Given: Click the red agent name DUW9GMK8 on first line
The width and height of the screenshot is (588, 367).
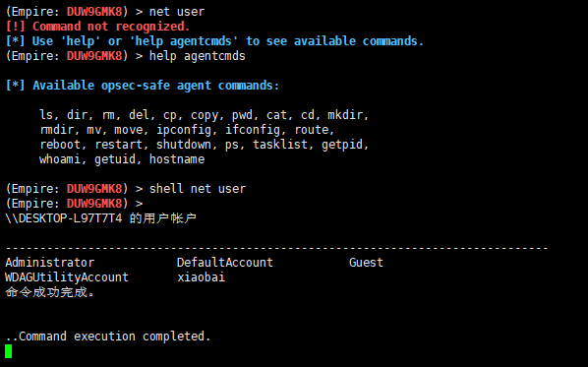Looking at the screenshot, I should click(x=94, y=12).
